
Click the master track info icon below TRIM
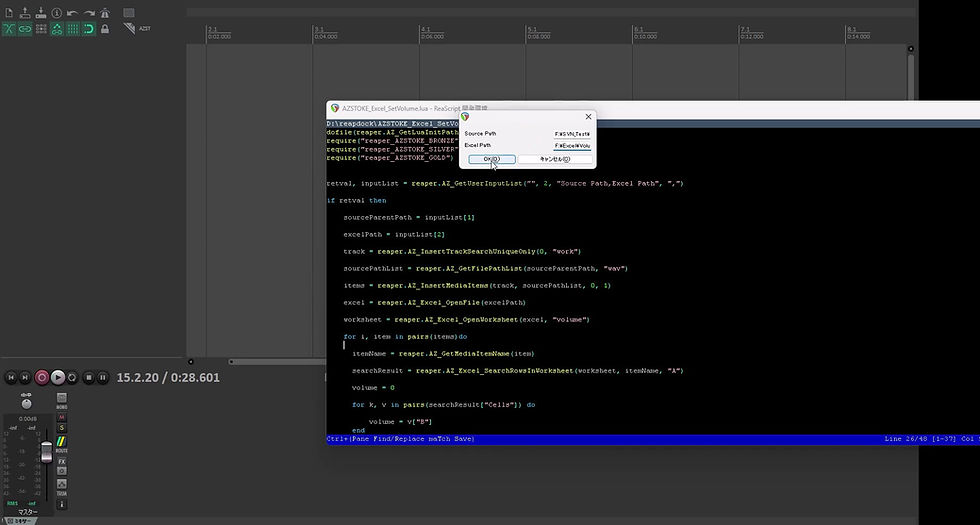tap(61, 504)
